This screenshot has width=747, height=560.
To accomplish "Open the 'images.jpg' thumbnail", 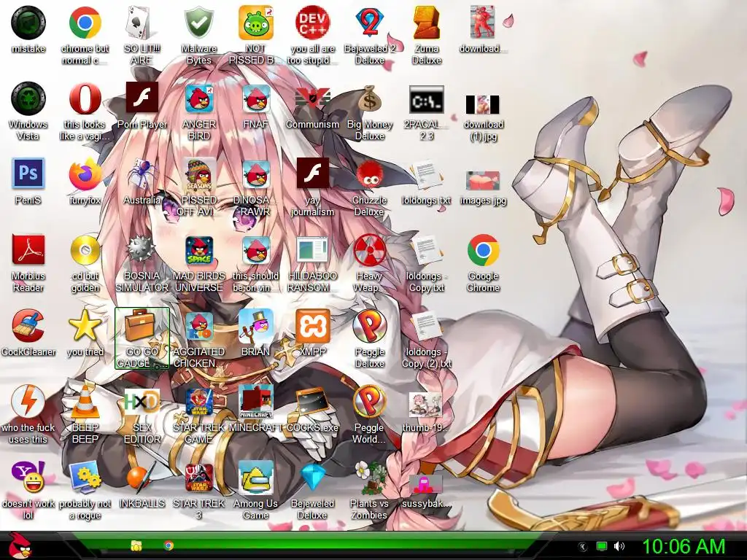I will coord(483,181).
